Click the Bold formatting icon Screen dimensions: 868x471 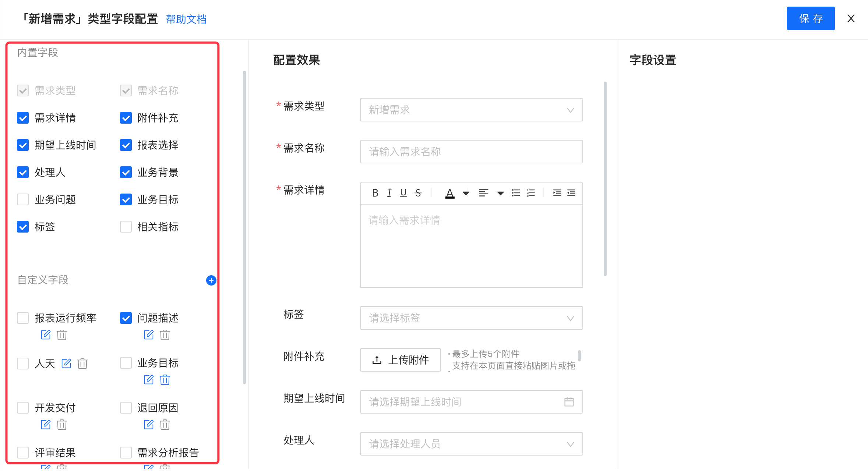pyautogui.click(x=375, y=193)
